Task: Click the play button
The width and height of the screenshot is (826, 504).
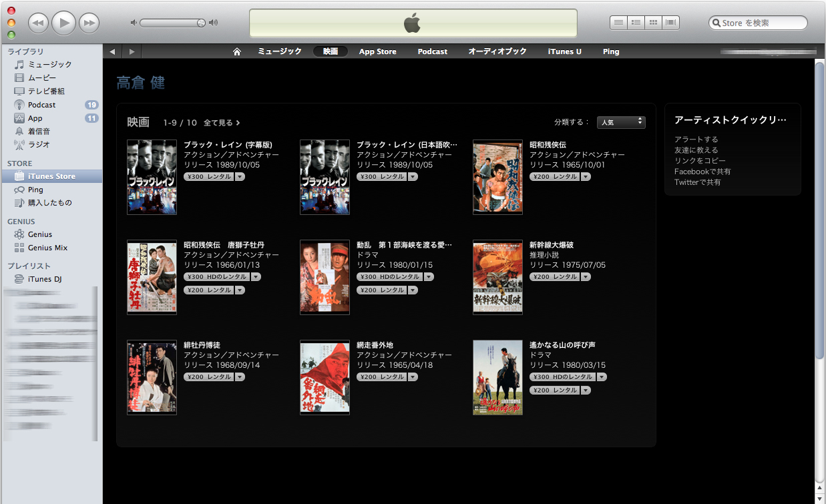Action: point(63,23)
